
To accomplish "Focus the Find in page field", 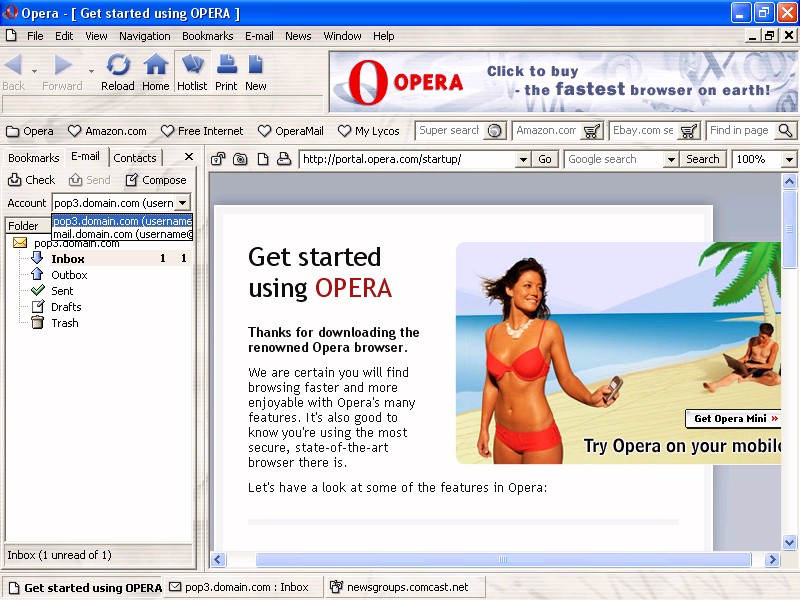I will coord(741,131).
